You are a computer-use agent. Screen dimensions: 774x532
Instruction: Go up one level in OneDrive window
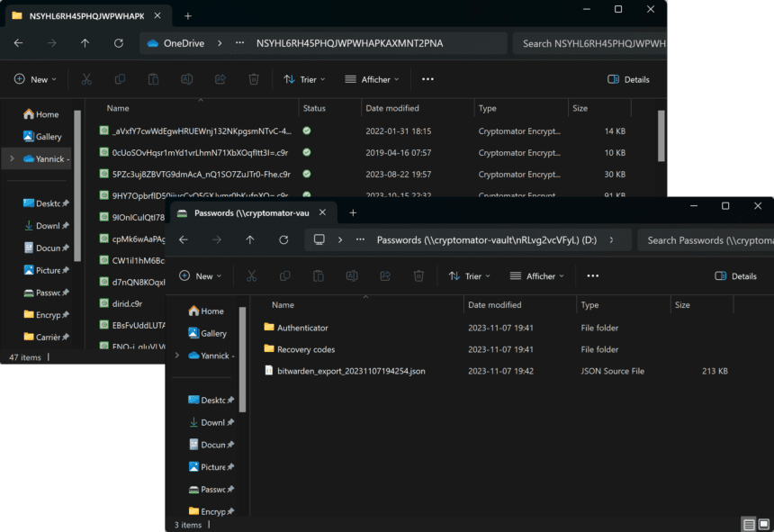click(x=85, y=43)
